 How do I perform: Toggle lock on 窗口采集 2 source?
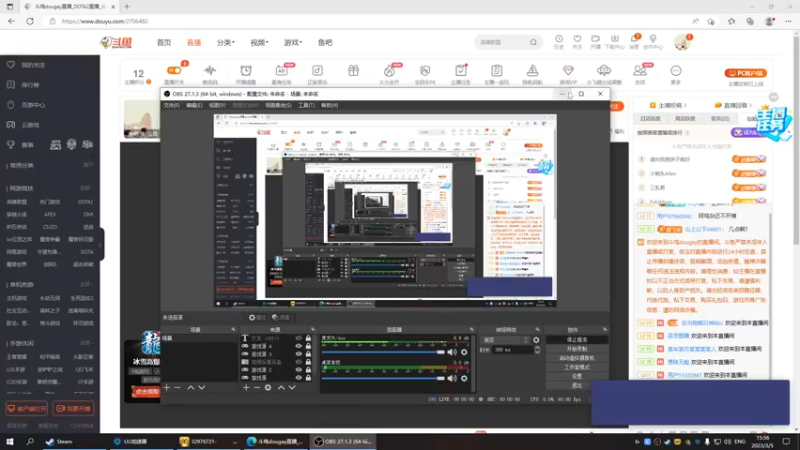click(308, 370)
